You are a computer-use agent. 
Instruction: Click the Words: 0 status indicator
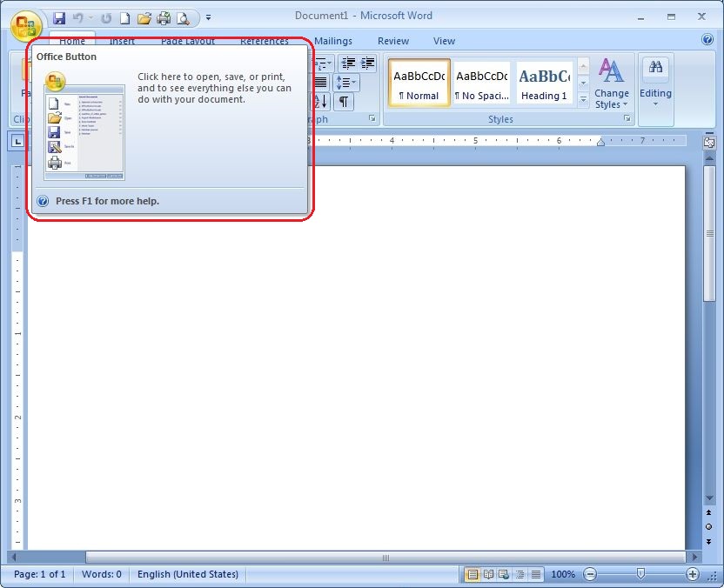point(102,574)
